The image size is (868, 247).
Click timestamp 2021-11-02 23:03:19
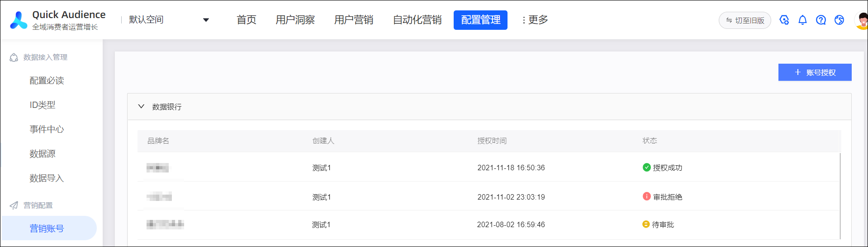(511, 197)
